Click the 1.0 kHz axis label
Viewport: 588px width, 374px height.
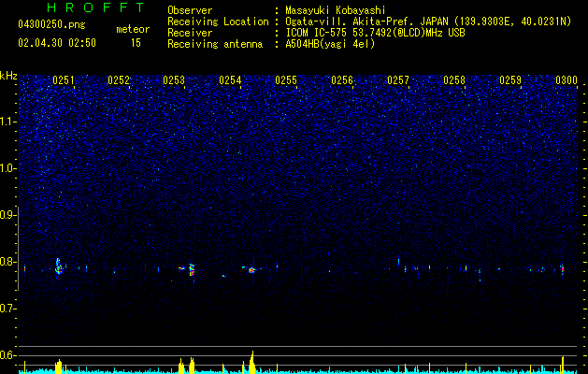click(x=7, y=168)
